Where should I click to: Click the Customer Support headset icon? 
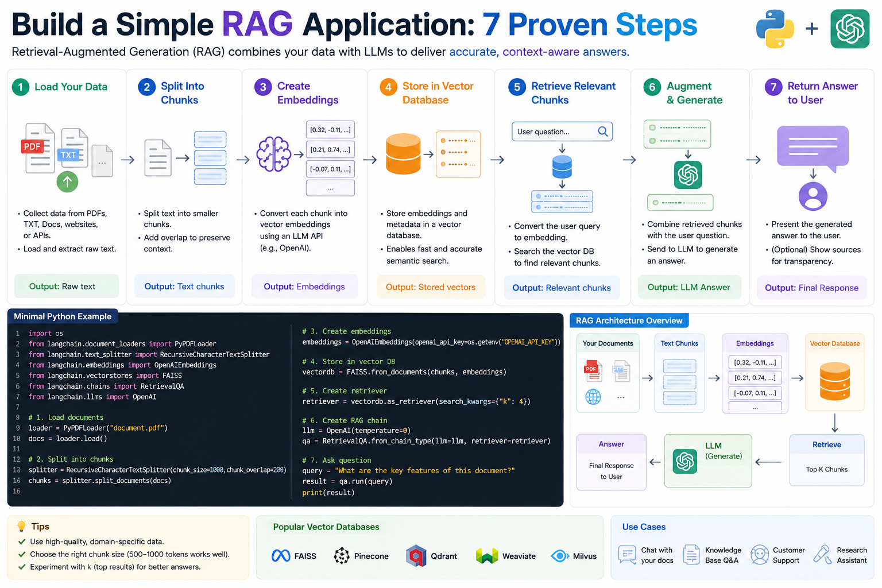tap(760, 555)
